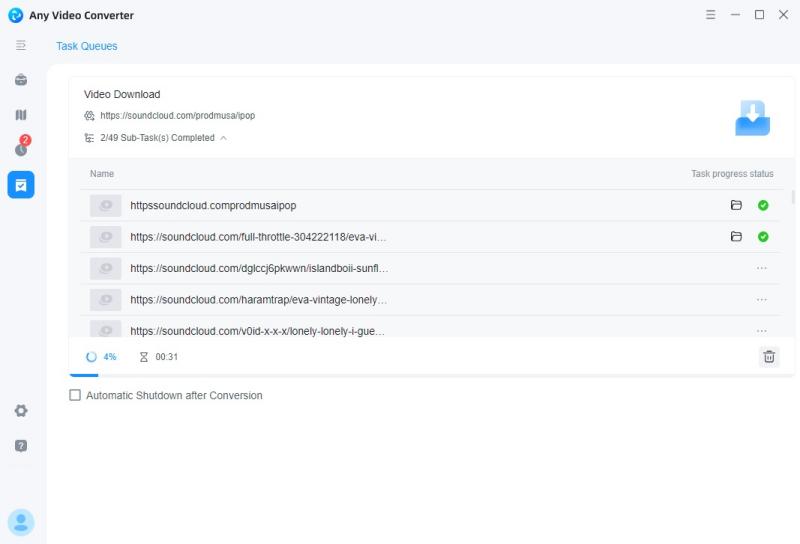Image resolution: width=800 pixels, height=544 pixels.
Task: Open settings gear in sidebar
Action: (21, 411)
